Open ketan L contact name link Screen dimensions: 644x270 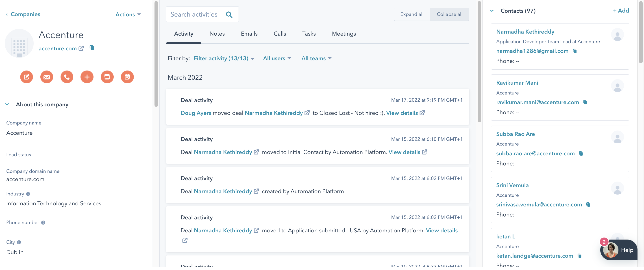(x=505, y=237)
